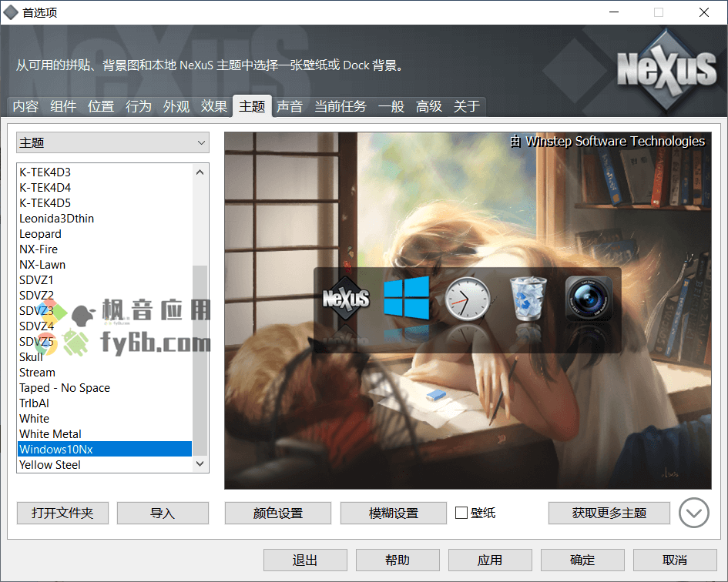728x582 pixels.
Task: Switch to the 位置 tab
Action: click(x=101, y=106)
